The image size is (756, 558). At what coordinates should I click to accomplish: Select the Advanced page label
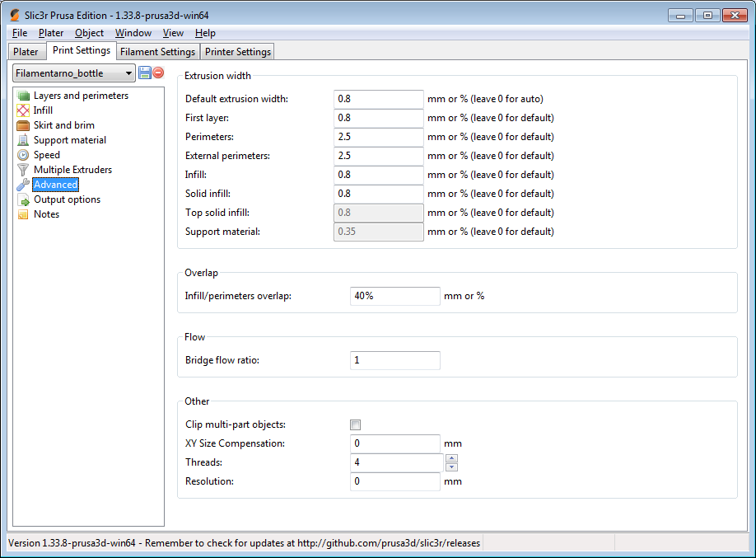click(x=55, y=185)
